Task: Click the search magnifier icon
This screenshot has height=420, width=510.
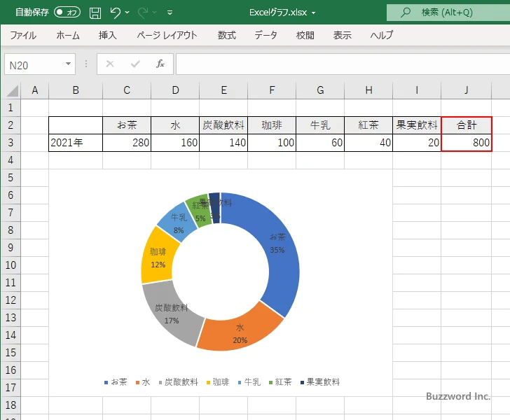Action: coord(405,13)
